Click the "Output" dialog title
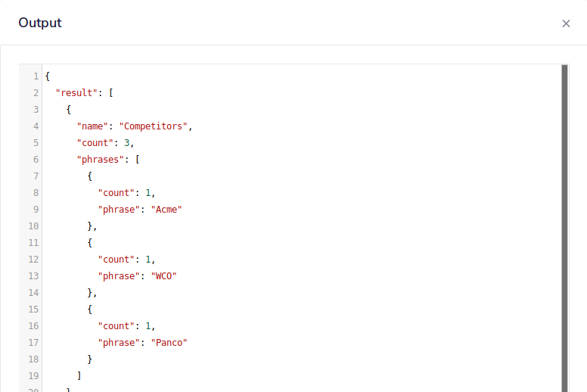Image resolution: width=587 pixels, height=392 pixels. point(40,23)
